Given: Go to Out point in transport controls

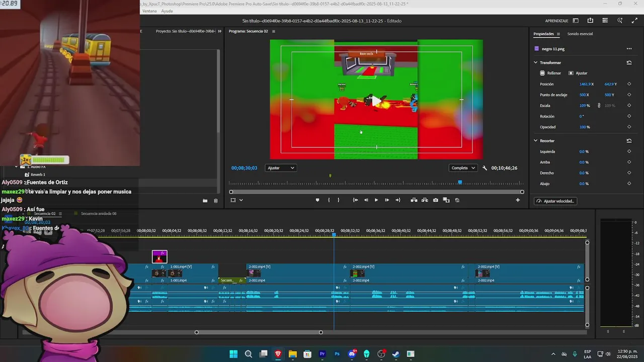Looking at the screenshot, I should coord(398,200).
